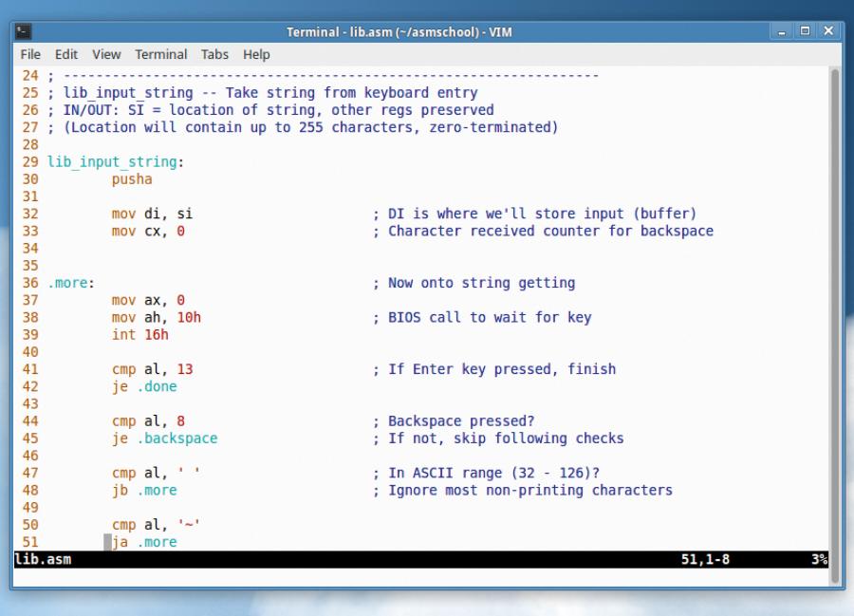Click the vertical scrollbar on the right
Viewport: 854px width, 616px height.
(835, 326)
